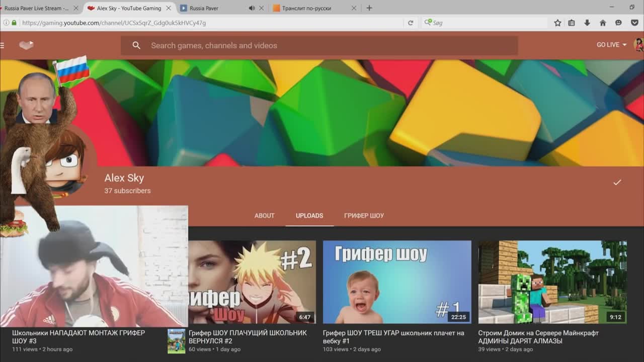644x362 pixels.
Task: Click the Alex Sky channel name
Action: tap(124, 178)
